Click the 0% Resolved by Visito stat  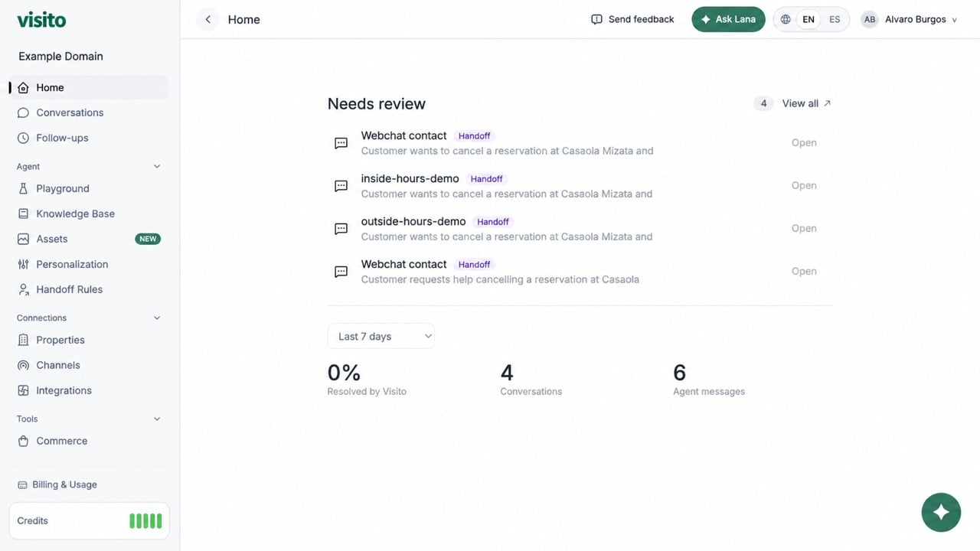pyautogui.click(x=367, y=380)
